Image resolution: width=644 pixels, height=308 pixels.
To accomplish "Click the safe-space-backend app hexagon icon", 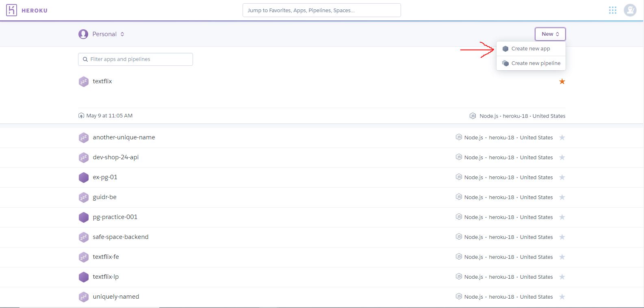I will pyautogui.click(x=84, y=237).
